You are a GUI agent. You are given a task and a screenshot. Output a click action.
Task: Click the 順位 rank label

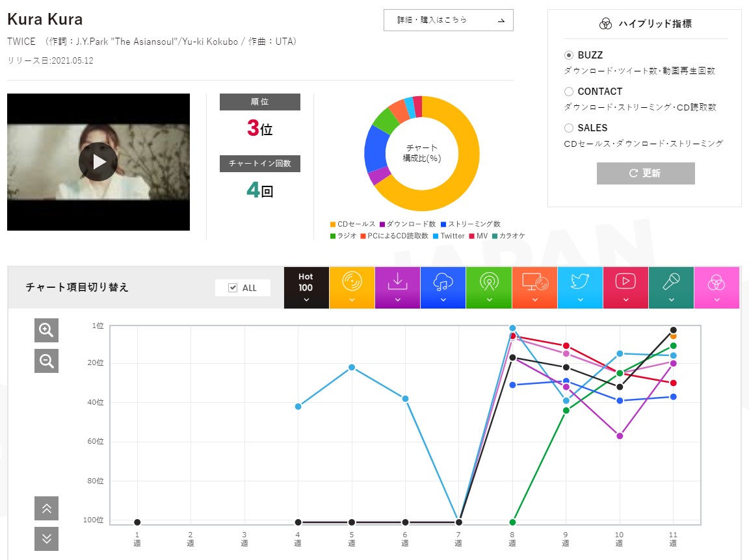[x=260, y=102]
